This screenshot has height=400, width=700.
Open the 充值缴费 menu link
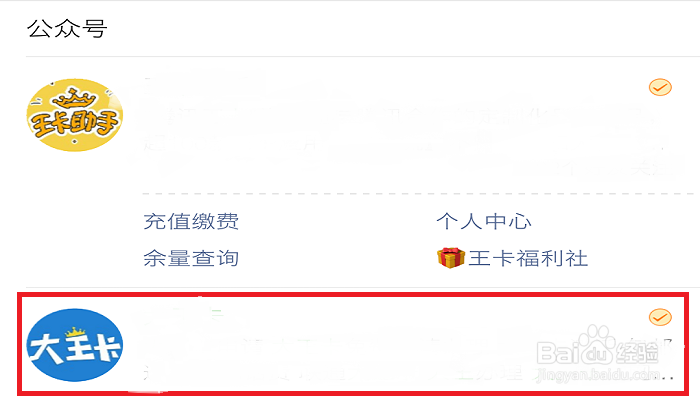[x=191, y=221]
